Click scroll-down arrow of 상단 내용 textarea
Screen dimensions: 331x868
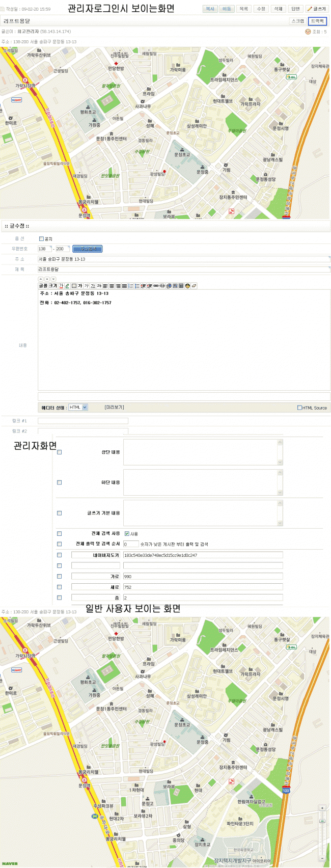click(280, 462)
